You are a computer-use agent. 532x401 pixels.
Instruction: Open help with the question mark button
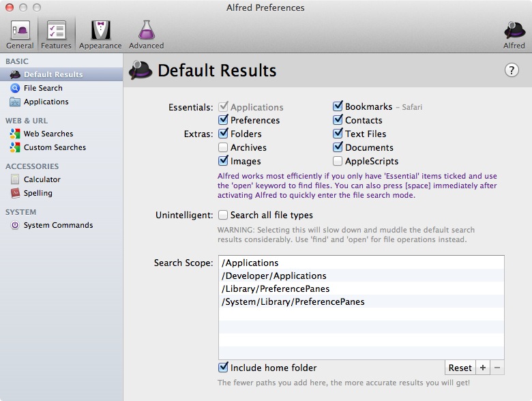[x=512, y=70]
